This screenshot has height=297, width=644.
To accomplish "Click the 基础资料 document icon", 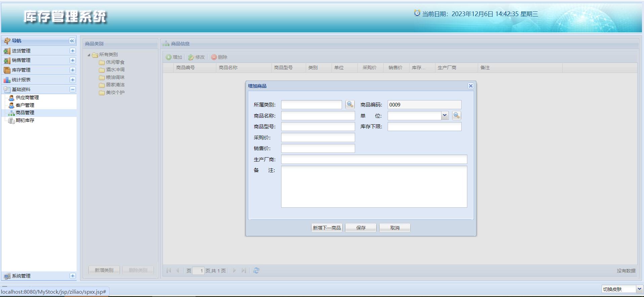I will pos(7,89).
